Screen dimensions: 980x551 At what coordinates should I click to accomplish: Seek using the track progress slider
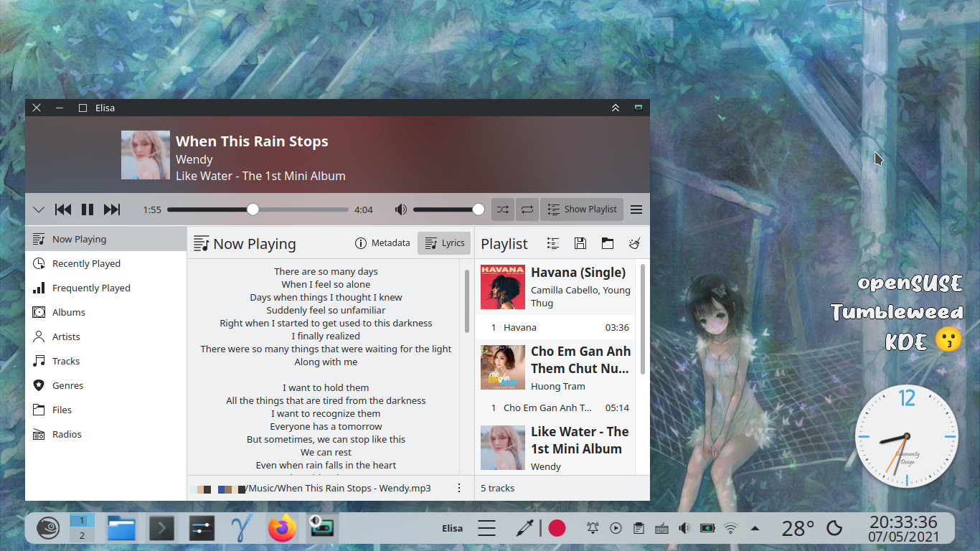click(258, 209)
